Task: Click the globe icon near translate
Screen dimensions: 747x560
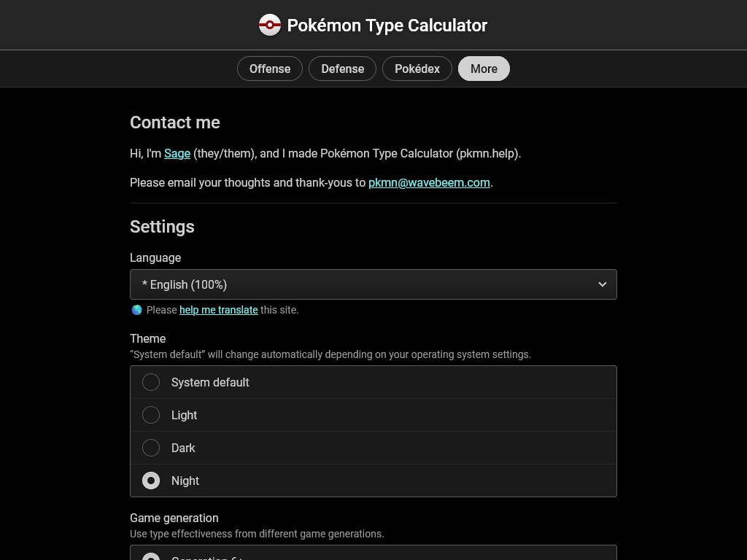Action: [136, 310]
